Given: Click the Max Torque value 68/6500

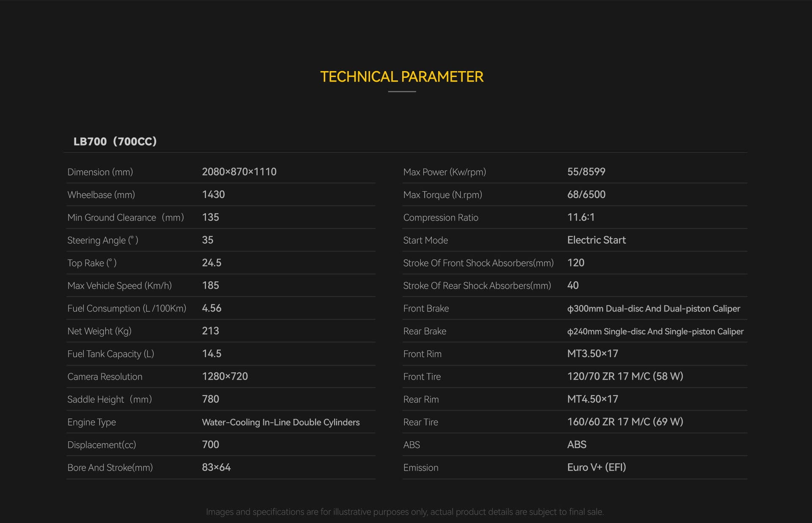Looking at the screenshot, I should pyautogui.click(x=586, y=195).
